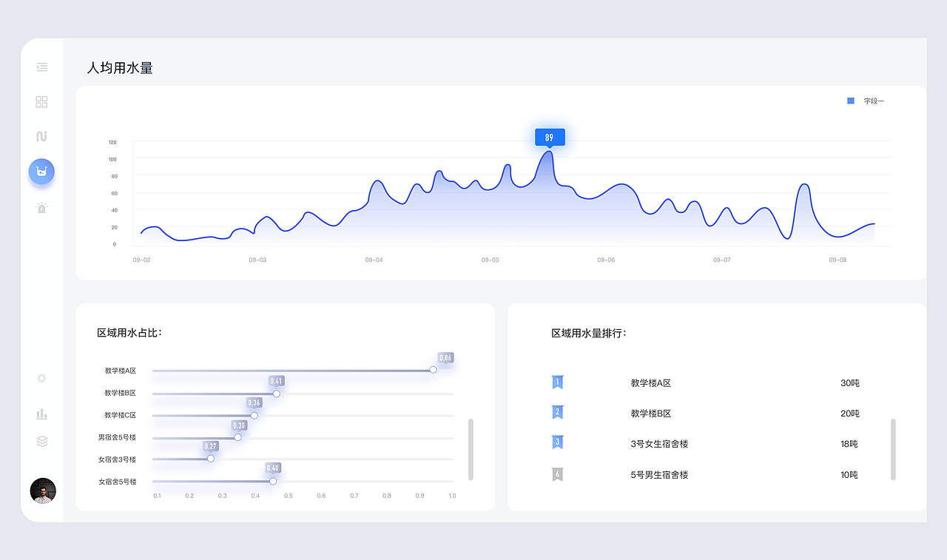Viewport: 947px width, 560px height.
Task: Click the 教学楼A区 slider handle
Action: (433, 370)
